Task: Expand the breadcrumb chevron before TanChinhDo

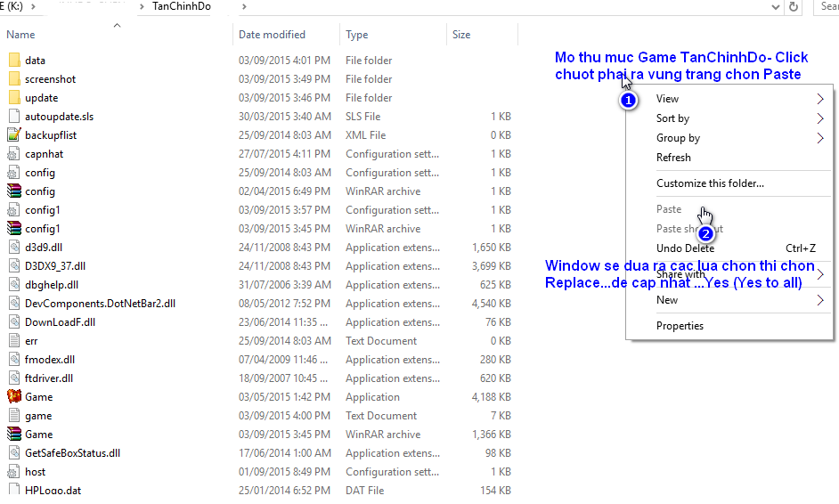Action: point(142,6)
